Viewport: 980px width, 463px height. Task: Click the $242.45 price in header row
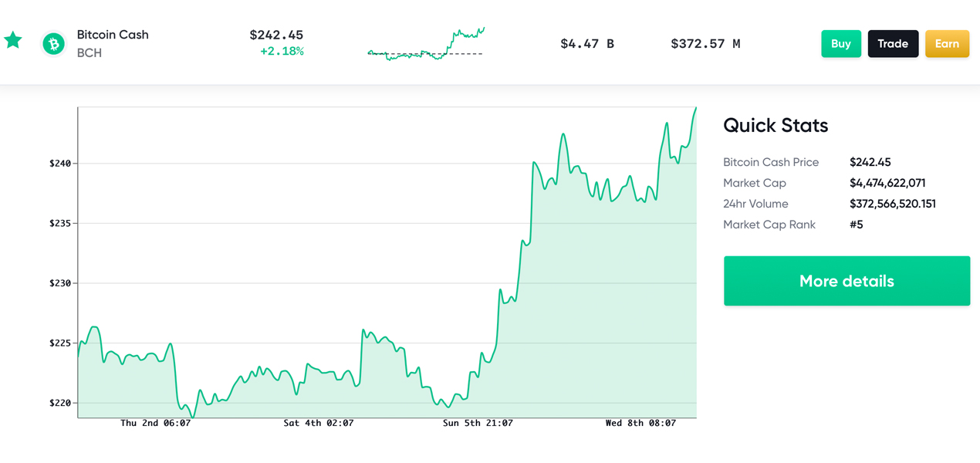click(x=276, y=35)
